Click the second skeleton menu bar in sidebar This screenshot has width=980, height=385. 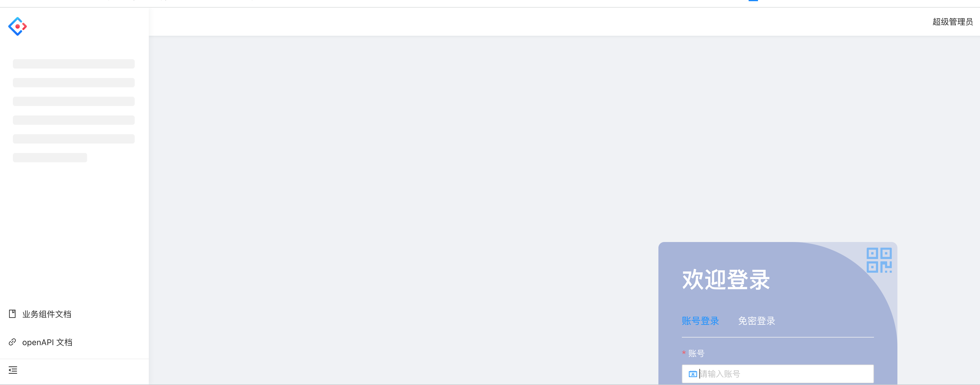coord(74,83)
